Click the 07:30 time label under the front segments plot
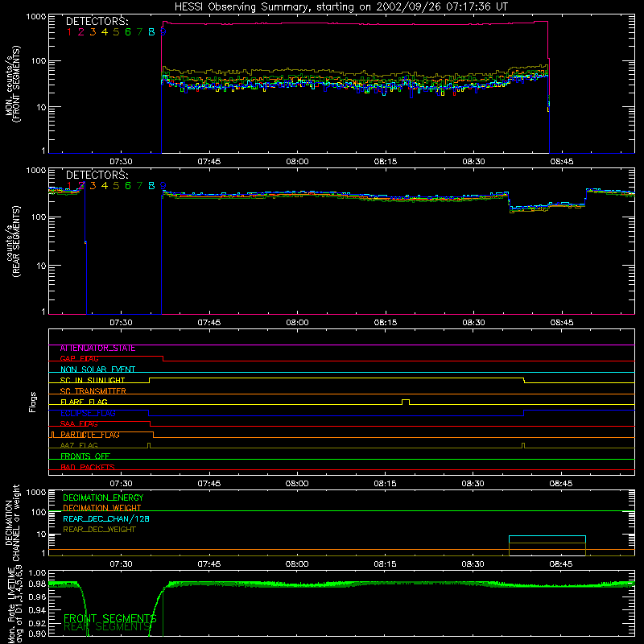Image resolution: width=644 pixels, height=644 pixels. point(122,162)
